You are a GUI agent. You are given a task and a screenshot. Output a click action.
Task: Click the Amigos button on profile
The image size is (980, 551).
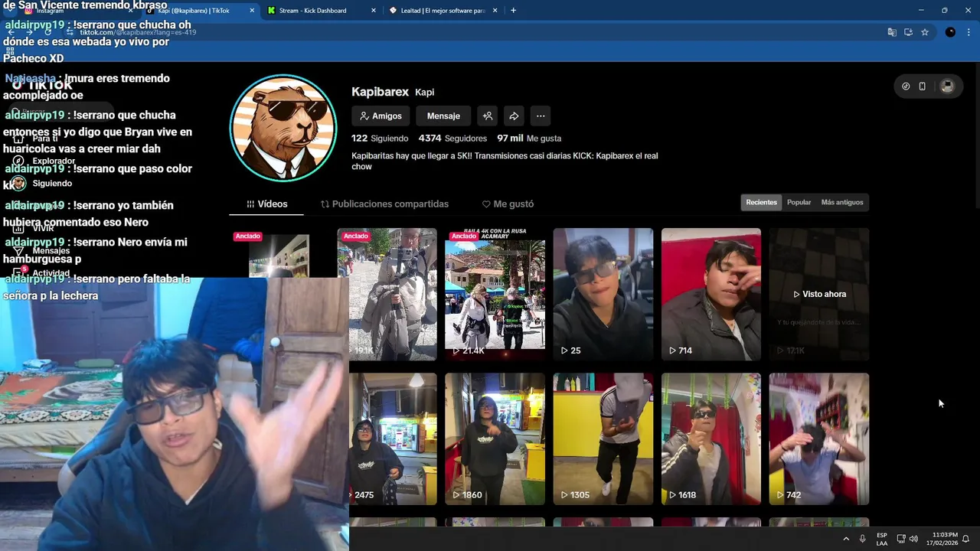381,116
